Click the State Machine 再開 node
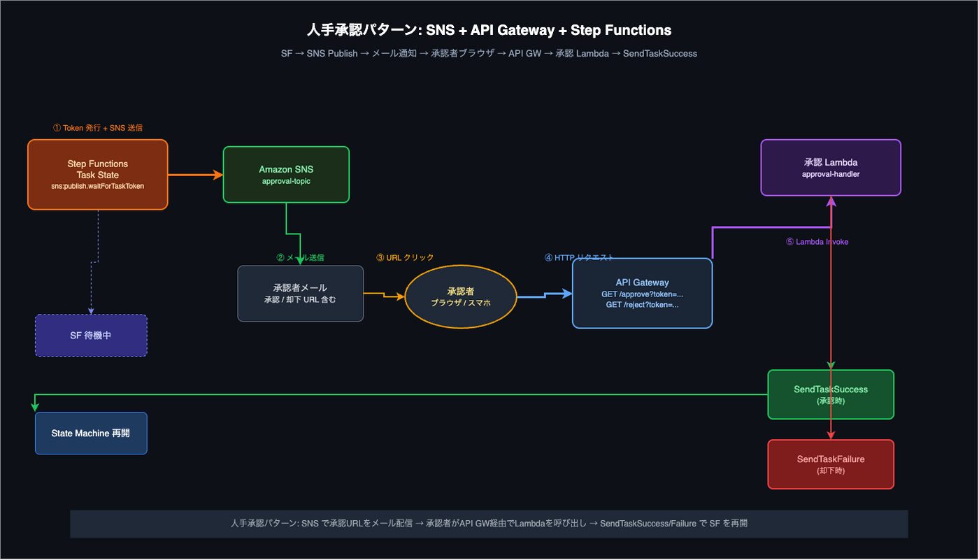This screenshot has height=560, width=979. pos(91,433)
